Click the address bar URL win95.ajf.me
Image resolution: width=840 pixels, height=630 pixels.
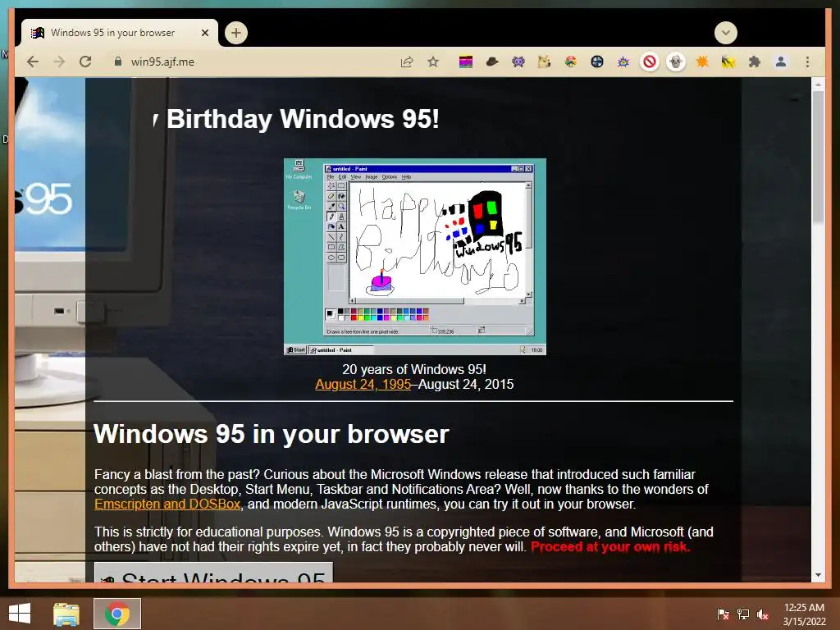click(162, 62)
